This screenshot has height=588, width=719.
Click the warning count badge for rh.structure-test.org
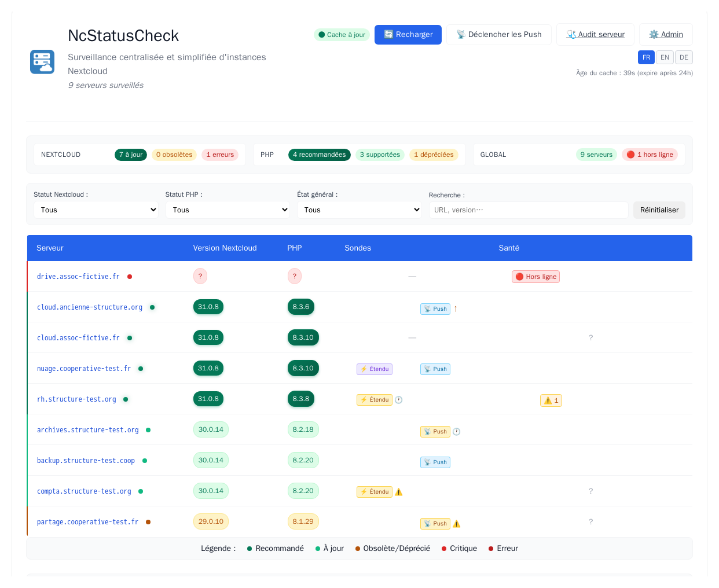[551, 400]
